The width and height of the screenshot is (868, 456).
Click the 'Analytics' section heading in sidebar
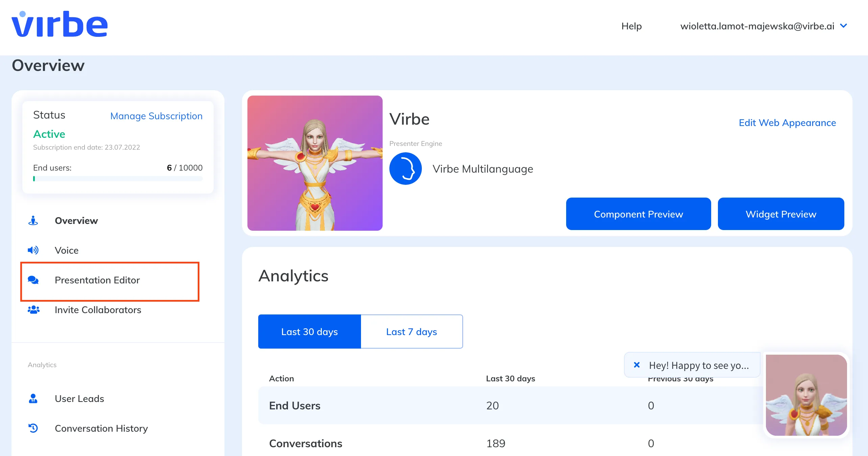42,365
